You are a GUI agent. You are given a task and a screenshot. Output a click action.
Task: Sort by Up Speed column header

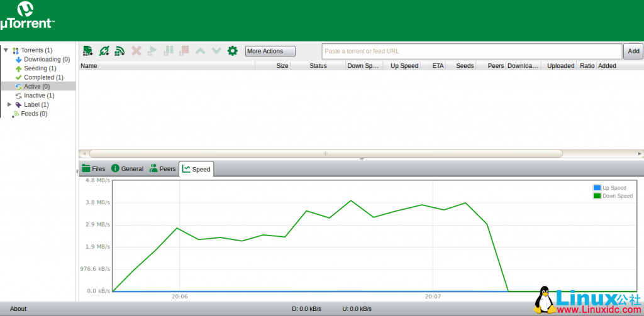pyautogui.click(x=402, y=66)
